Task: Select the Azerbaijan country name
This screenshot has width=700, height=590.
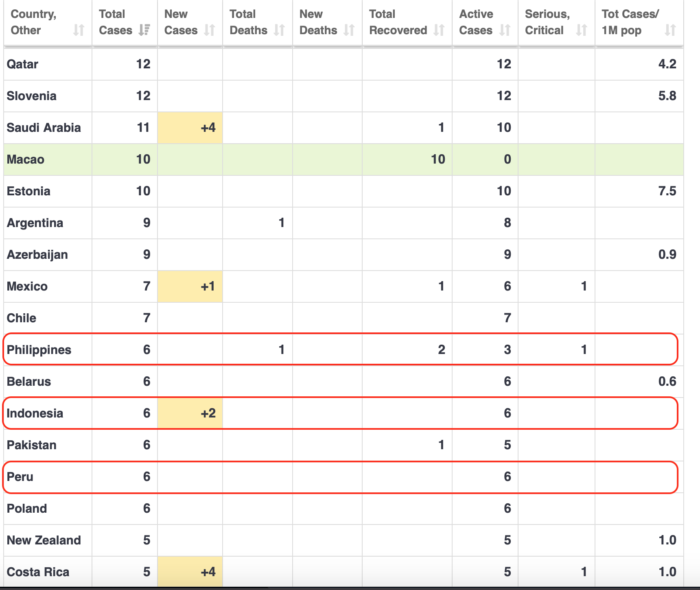Action: click(37, 254)
